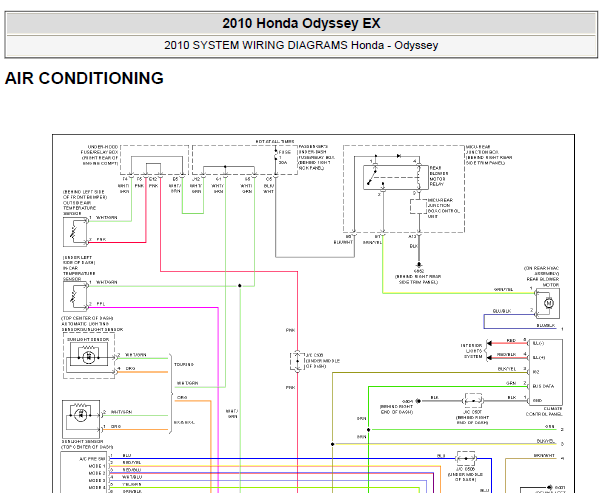602x493 pixels.
Task: Click the BRN/WHT wire label
Action: 544,455
